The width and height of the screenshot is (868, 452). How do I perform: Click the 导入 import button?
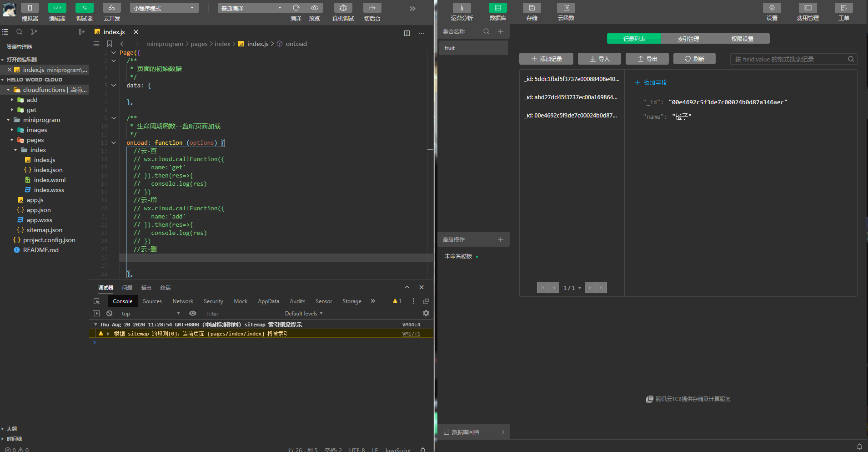click(x=599, y=59)
